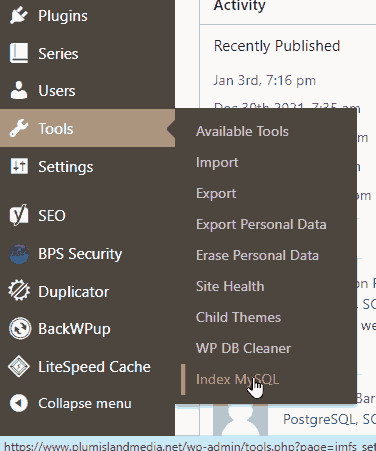Screen dimensions: 376x451
Task: Open the Duplicator menu label
Action: (x=74, y=292)
